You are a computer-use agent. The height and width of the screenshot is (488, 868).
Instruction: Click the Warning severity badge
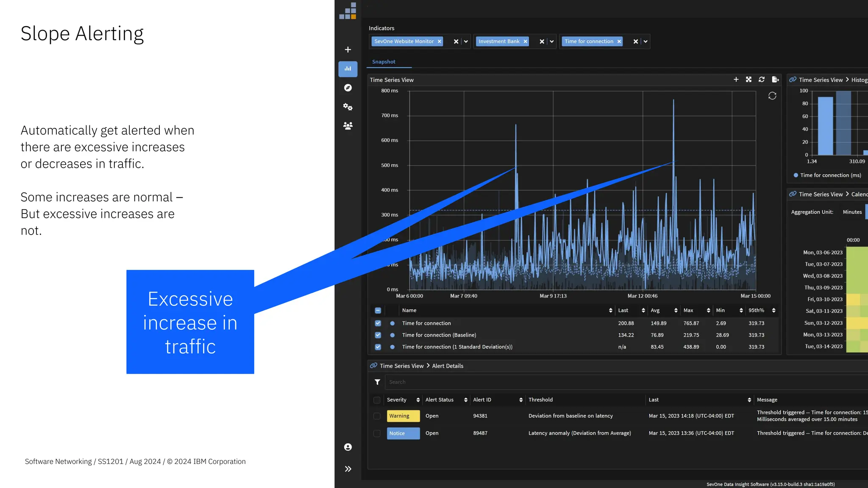pos(403,416)
